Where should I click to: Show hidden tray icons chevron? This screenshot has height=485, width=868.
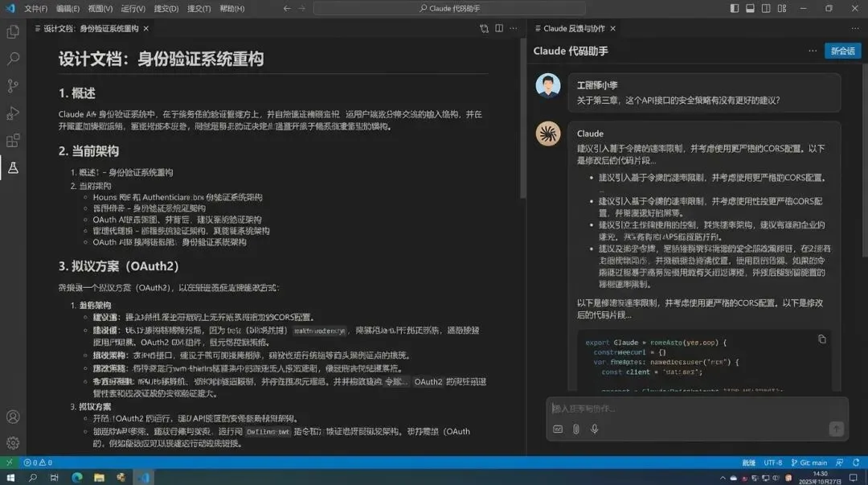click(723, 478)
